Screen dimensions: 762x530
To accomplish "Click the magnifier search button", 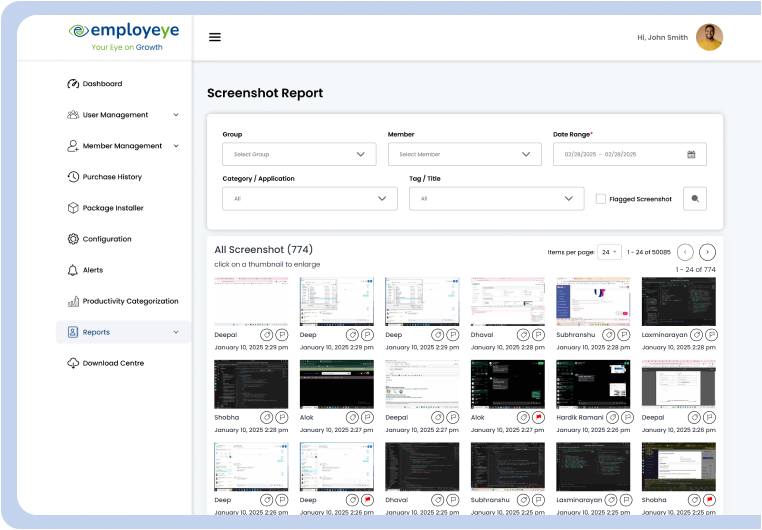I will tap(695, 199).
